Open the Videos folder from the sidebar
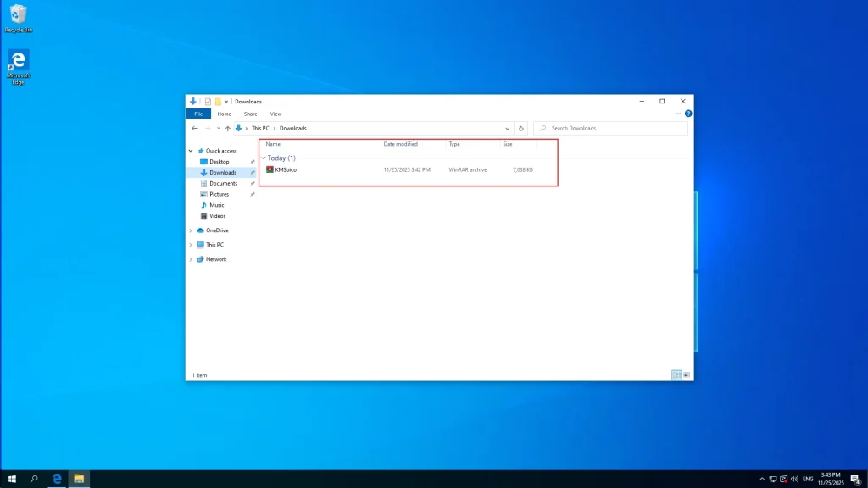This screenshot has height=488, width=868. coord(217,215)
